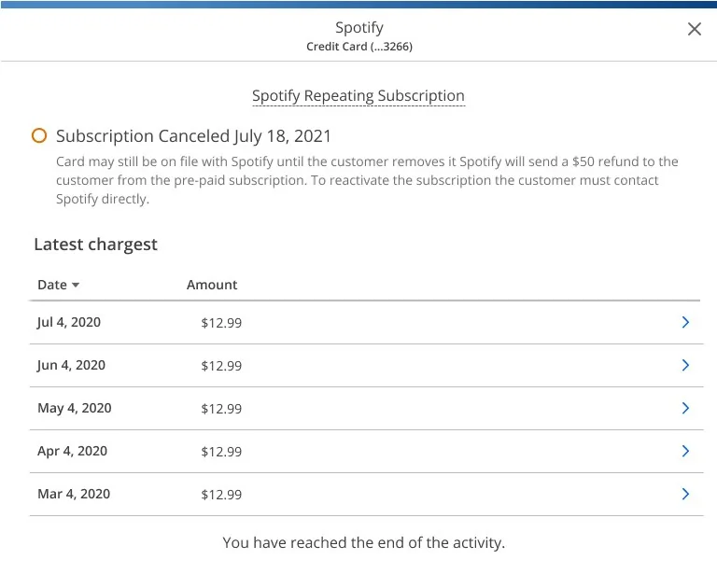Image resolution: width=717 pixels, height=588 pixels.
Task: Click the Subscription Canceled July 18, 2021 heading
Action: click(x=193, y=136)
